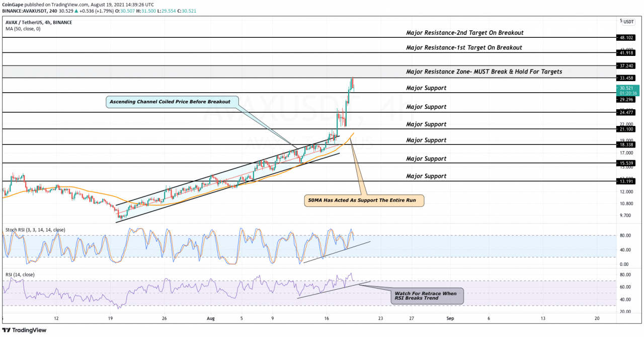644x337 pixels.
Task: Click the orange 50MA line endpoint
Action: click(x=354, y=133)
